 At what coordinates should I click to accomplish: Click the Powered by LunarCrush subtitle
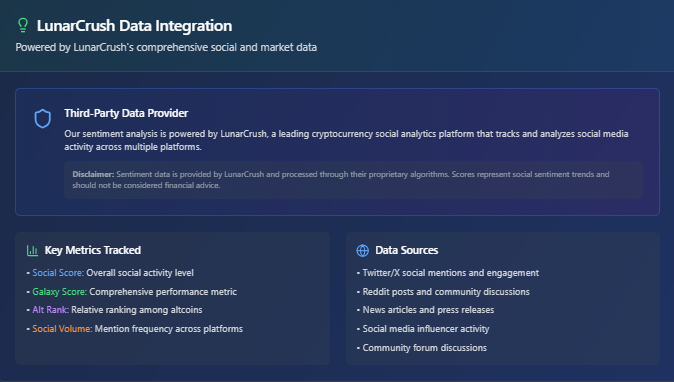[x=166, y=47]
